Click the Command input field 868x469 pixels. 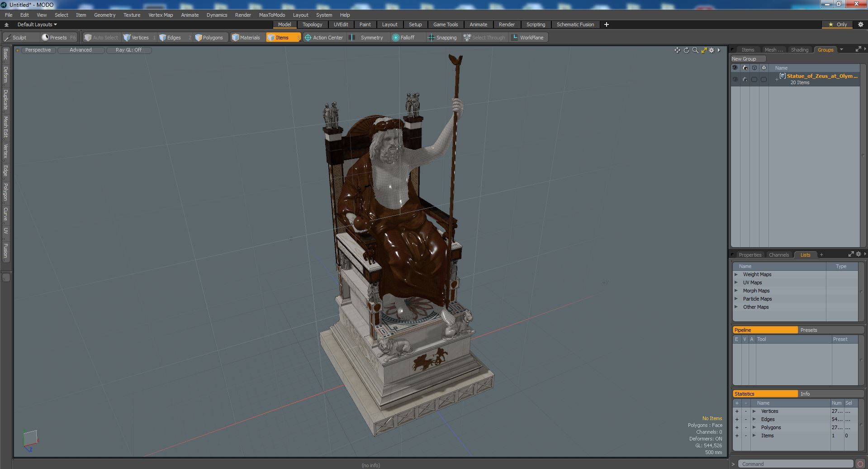point(796,464)
